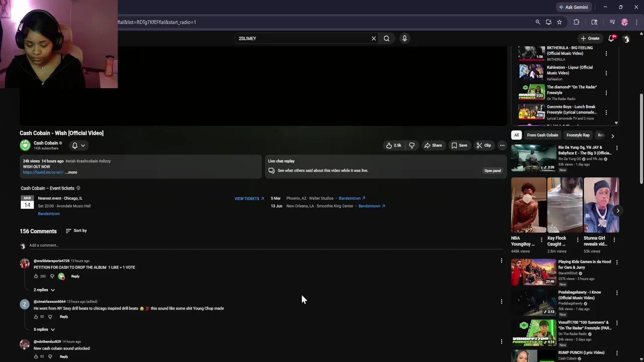The width and height of the screenshot is (644, 362).
Task: Clear the search box with X
Action: click(x=373, y=38)
